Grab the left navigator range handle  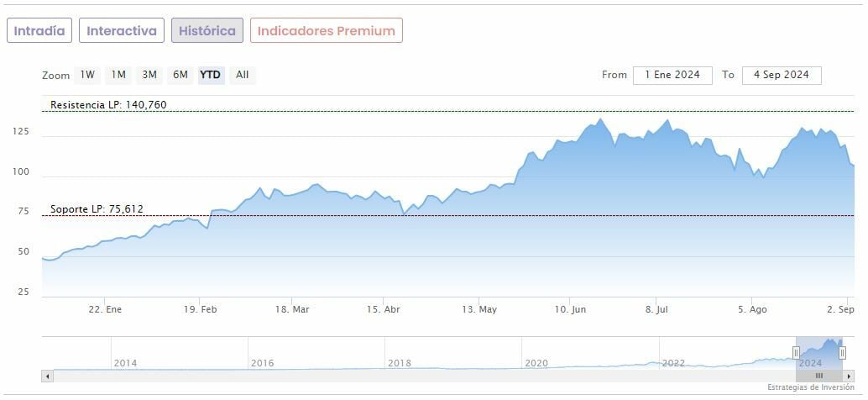point(796,353)
